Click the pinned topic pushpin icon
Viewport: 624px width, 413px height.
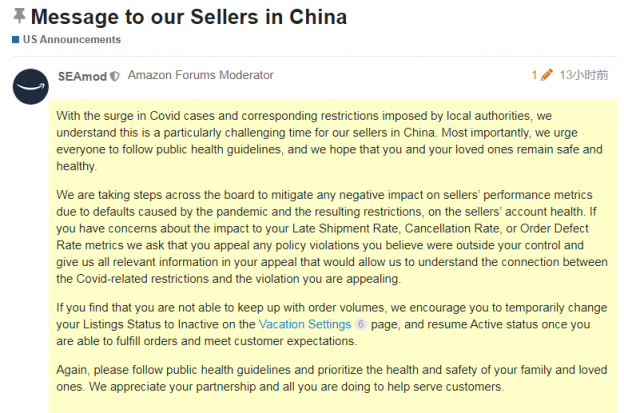click(x=19, y=16)
